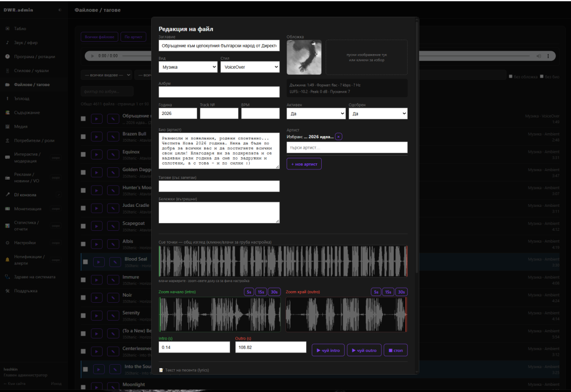This screenshot has height=392, width=571.
Task: Edit the Equinox row with pencil icon
Action: point(113,154)
